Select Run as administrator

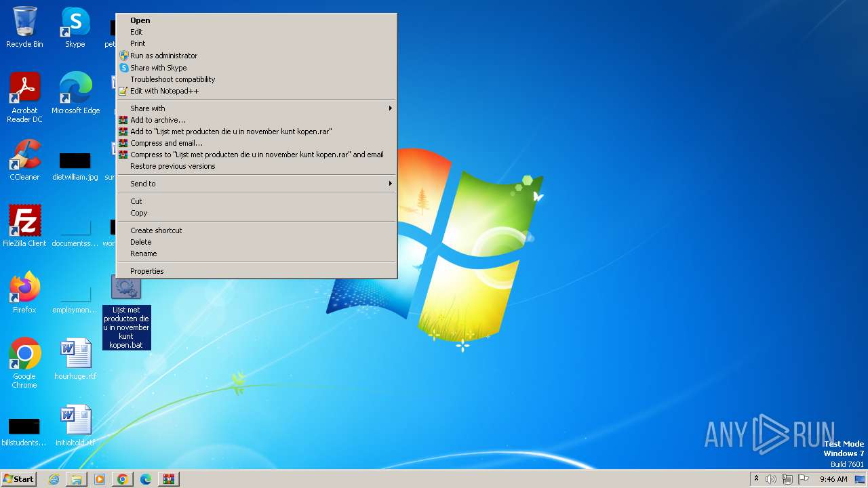(256, 56)
